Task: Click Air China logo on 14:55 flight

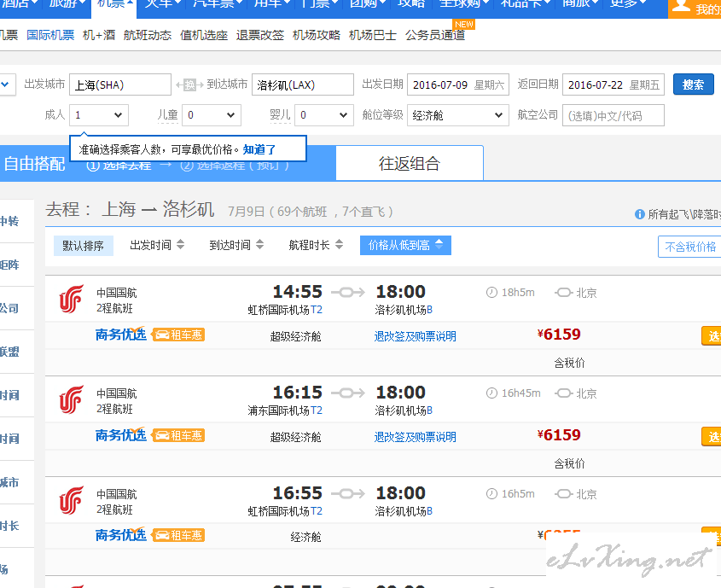Action: coord(72,300)
